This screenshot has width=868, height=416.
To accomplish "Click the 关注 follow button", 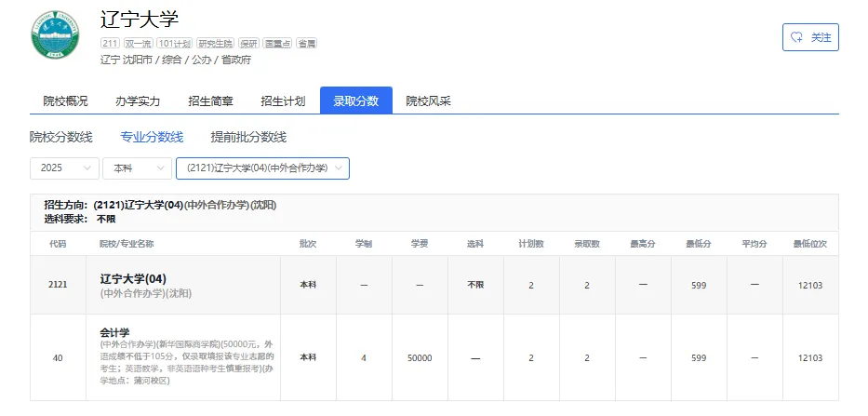I will pos(810,37).
